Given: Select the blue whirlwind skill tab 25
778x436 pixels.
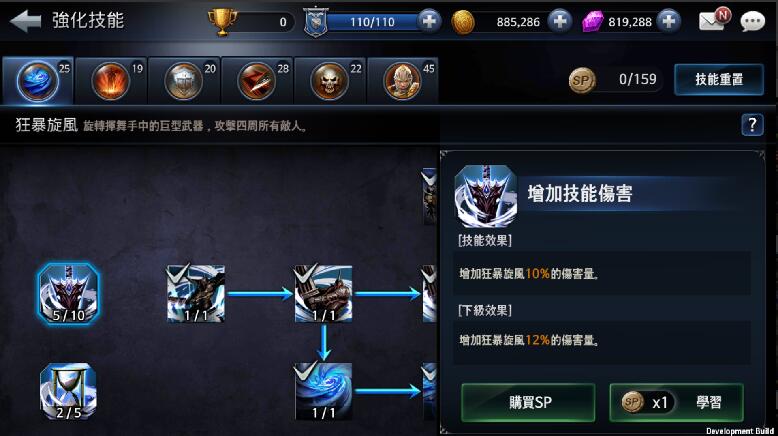Looking at the screenshot, I should pyautogui.click(x=38, y=80).
